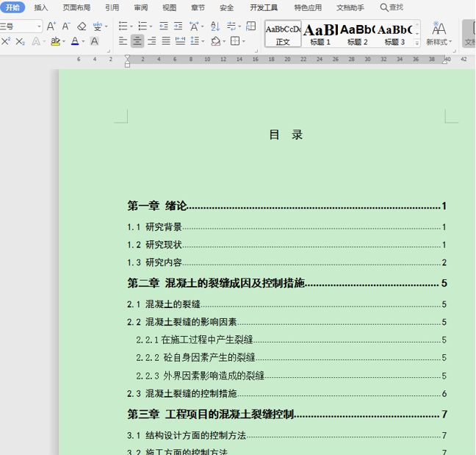Increase paragraph indent
The width and height of the screenshot is (476, 455).
point(178,26)
